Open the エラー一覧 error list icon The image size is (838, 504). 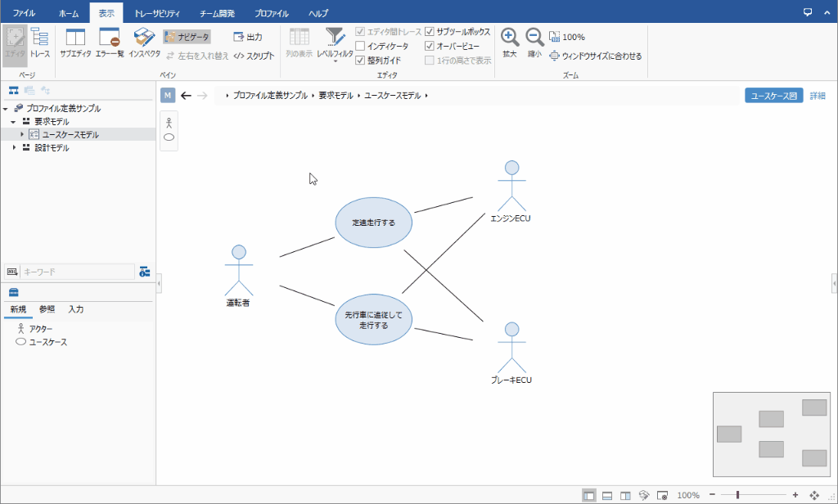[110, 38]
